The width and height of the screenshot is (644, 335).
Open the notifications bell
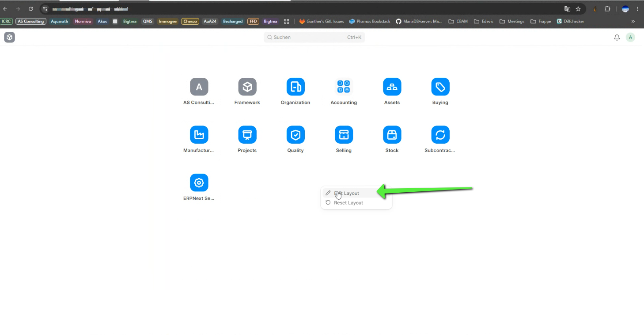(617, 38)
